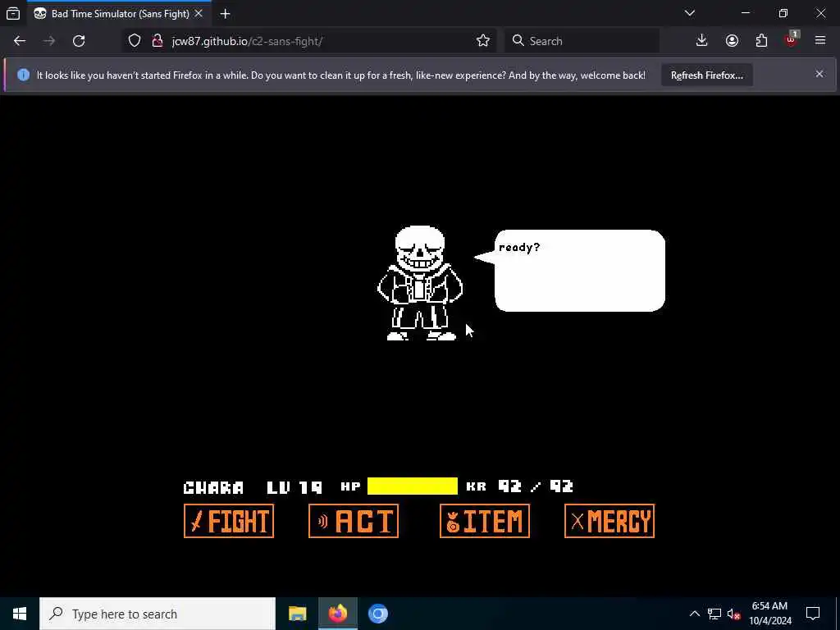This screenshot has height=630, width=840.
Task: Open the Firefox hamburger application menu
Action: coord(820,41)
